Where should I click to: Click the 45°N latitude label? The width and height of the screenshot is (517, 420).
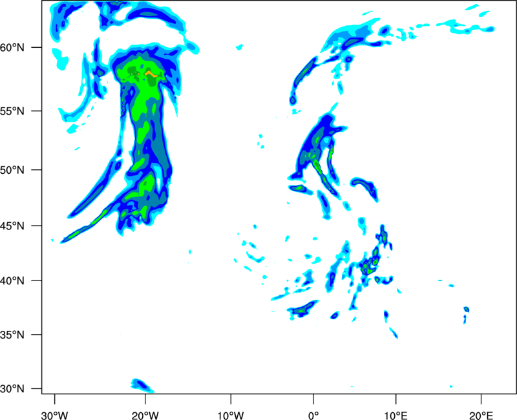(x=12, y=226)
